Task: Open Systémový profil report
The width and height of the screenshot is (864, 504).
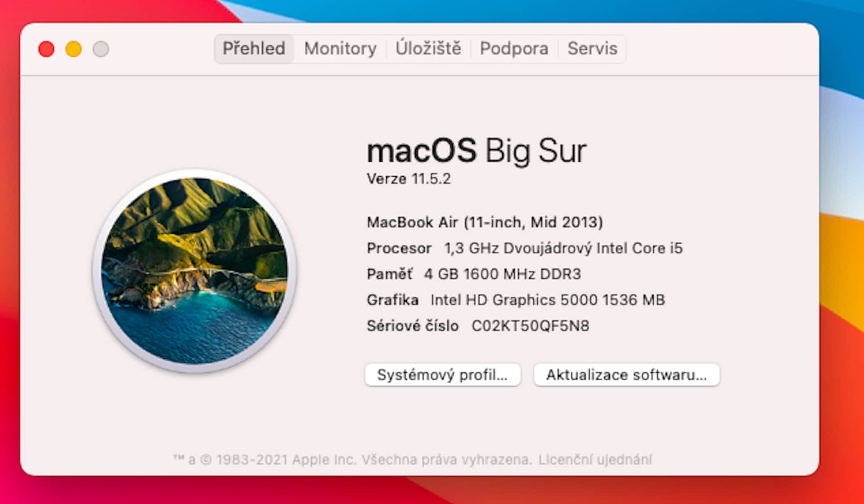Action: [442, 375]
